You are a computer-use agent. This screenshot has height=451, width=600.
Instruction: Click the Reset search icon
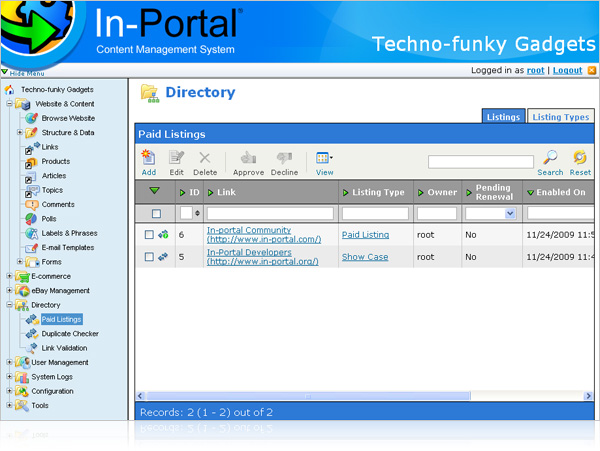580,157
